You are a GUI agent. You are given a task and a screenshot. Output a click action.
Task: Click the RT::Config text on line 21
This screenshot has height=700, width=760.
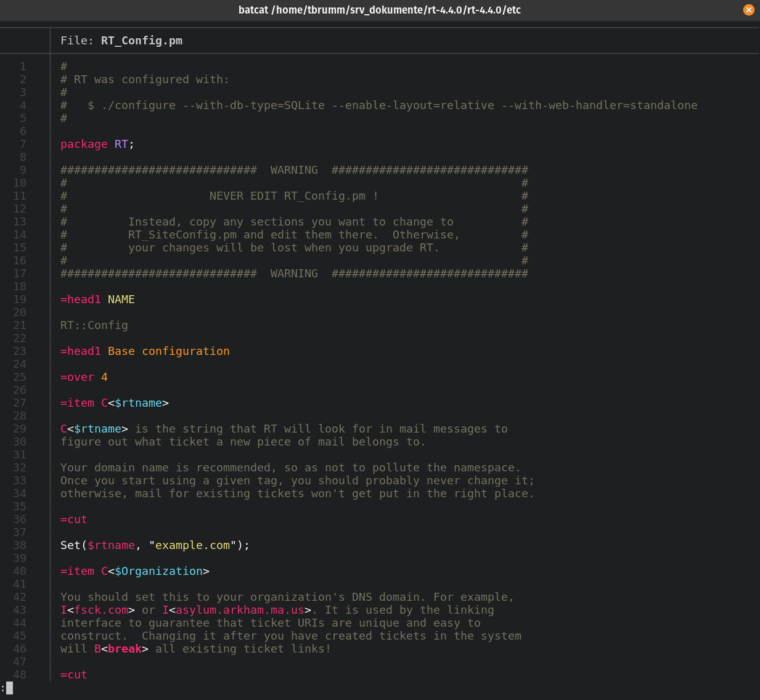point(94,325)
